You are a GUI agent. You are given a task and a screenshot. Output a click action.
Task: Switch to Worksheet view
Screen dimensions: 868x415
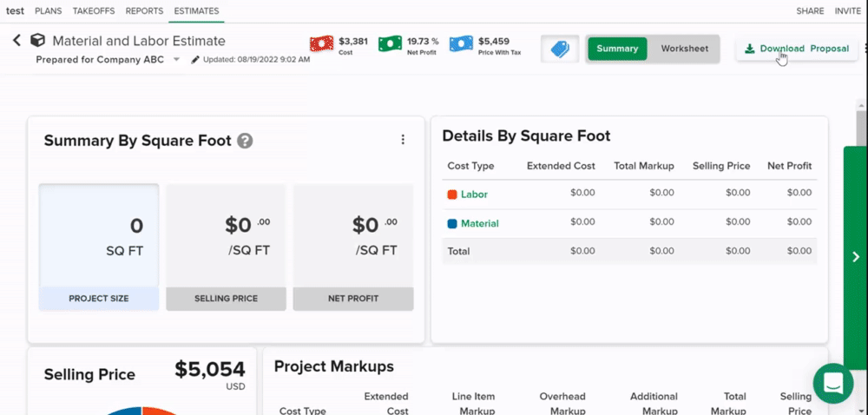click(x=684, y=49)
